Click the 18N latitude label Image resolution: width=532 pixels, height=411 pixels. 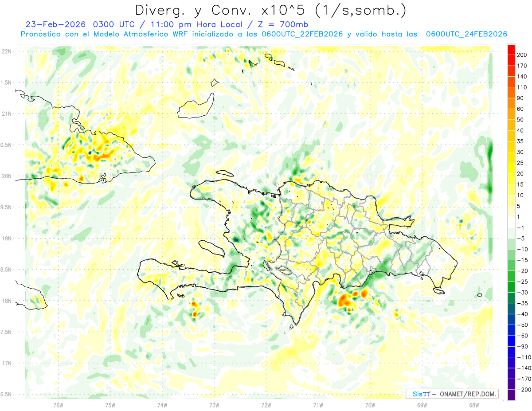click(7, 301)
